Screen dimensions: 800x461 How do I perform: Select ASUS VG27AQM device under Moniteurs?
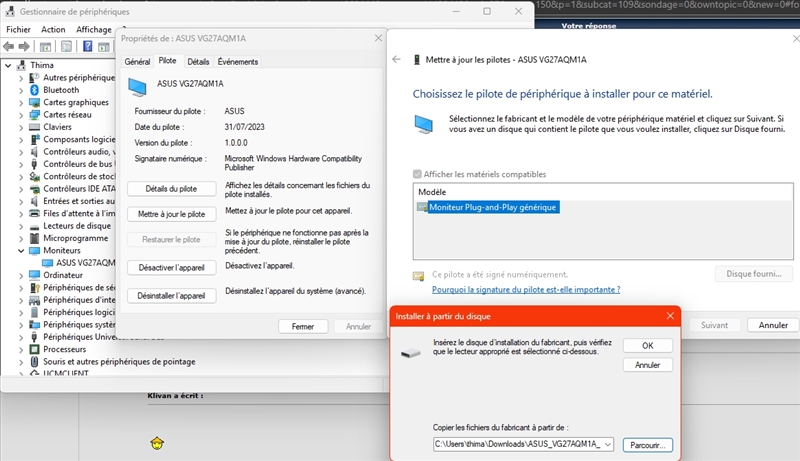coord(85,263)
